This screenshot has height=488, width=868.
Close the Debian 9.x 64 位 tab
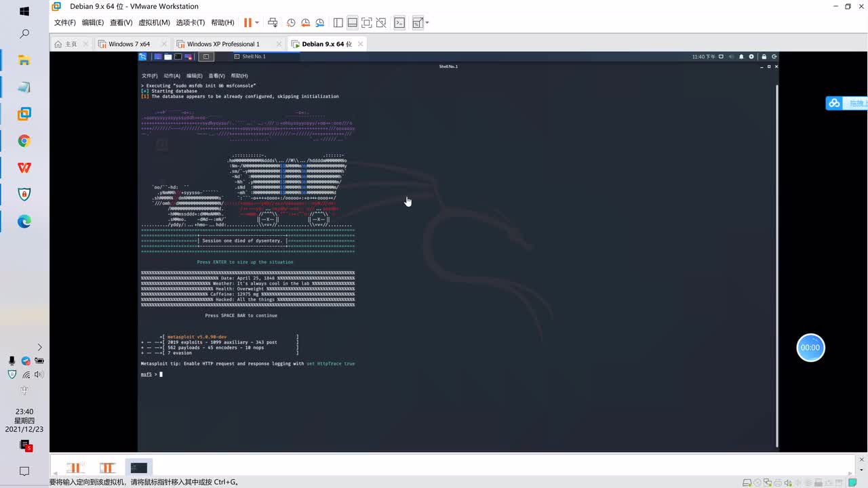coord(360,44)
